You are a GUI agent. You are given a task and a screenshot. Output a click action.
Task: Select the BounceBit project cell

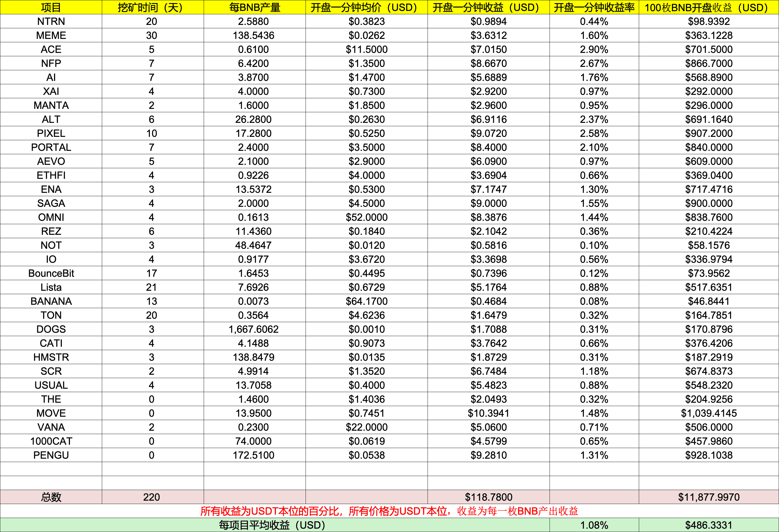pos(51,273)
